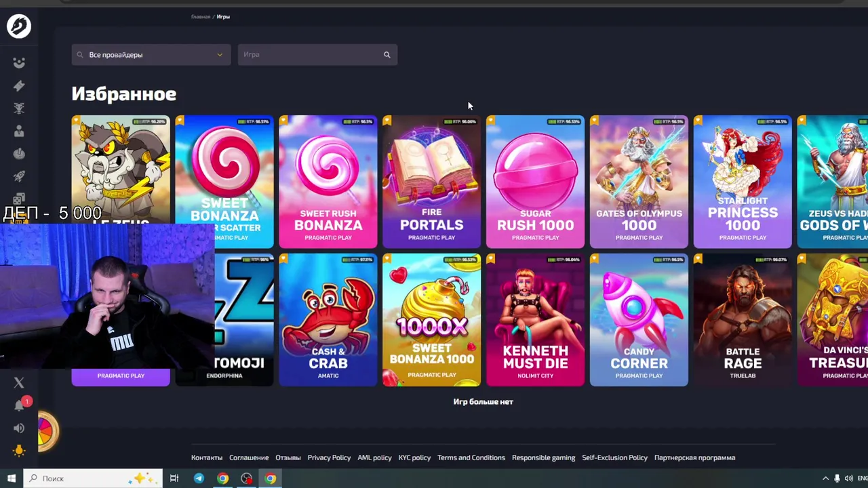Click the Windows taskbar Поиск search box
This screenshot has width=868, height=488.
93,479
